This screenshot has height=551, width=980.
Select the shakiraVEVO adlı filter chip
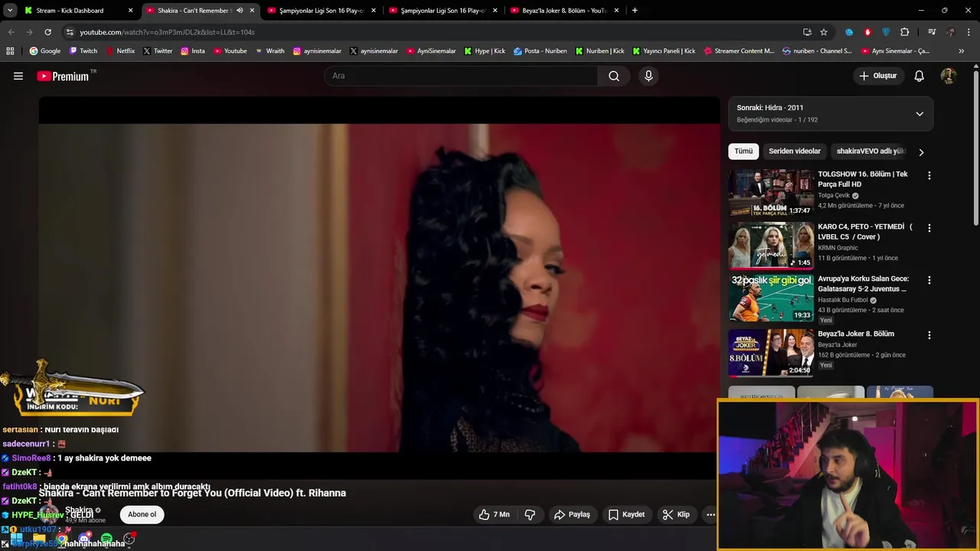[871, 152]
